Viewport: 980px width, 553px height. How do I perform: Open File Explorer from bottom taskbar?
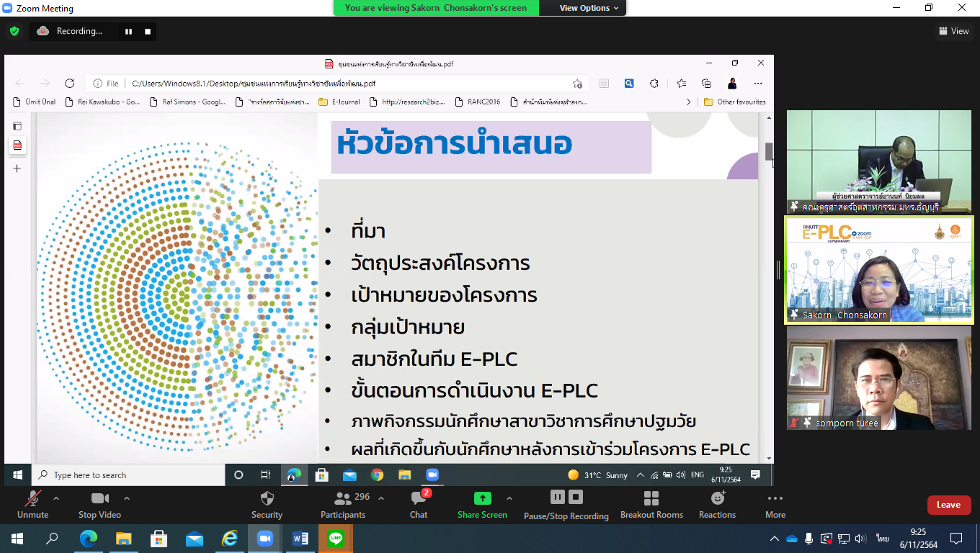click(x=124, y=539)
